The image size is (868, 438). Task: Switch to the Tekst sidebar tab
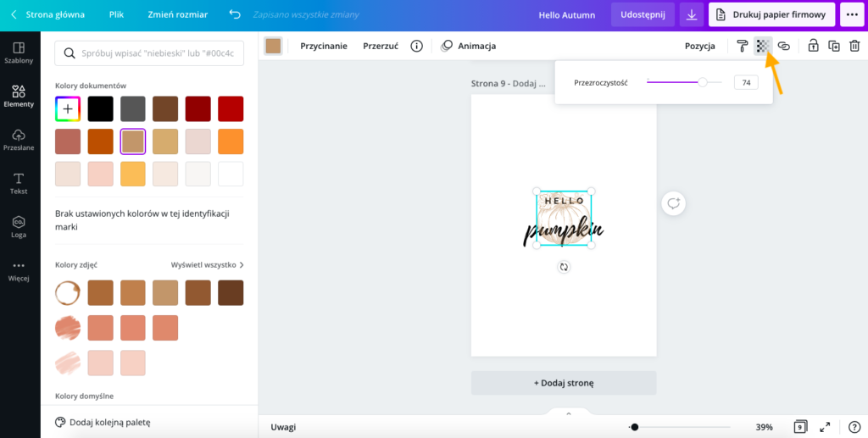tap(19, 183)
